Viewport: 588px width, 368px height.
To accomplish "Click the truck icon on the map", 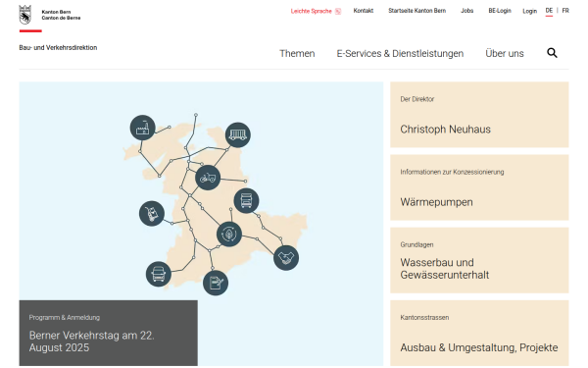I will coord(246,200).
